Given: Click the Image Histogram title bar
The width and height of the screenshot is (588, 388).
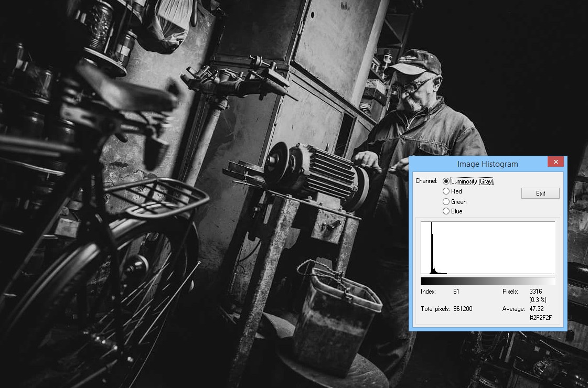Looking at the screenshot, I should point(487,164).
